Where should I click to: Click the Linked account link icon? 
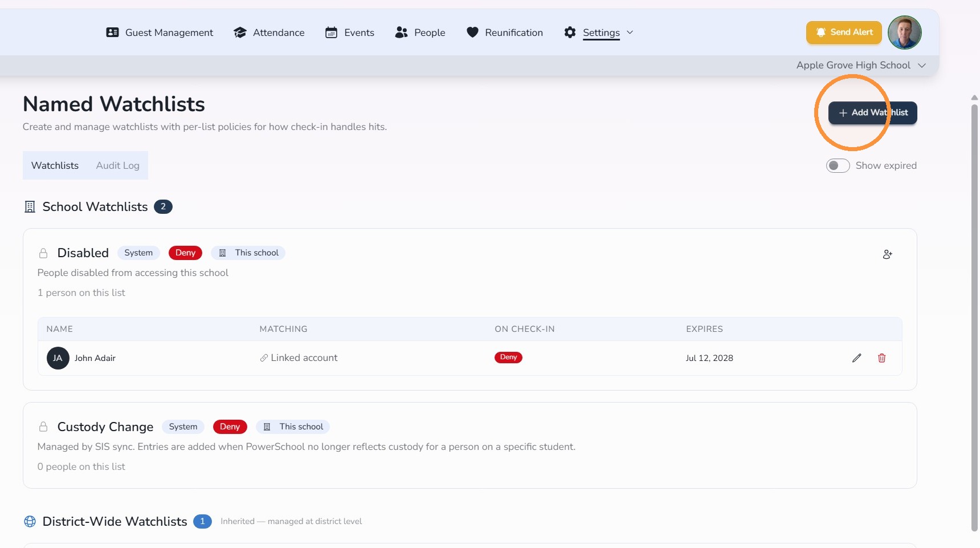pos(264,358)
